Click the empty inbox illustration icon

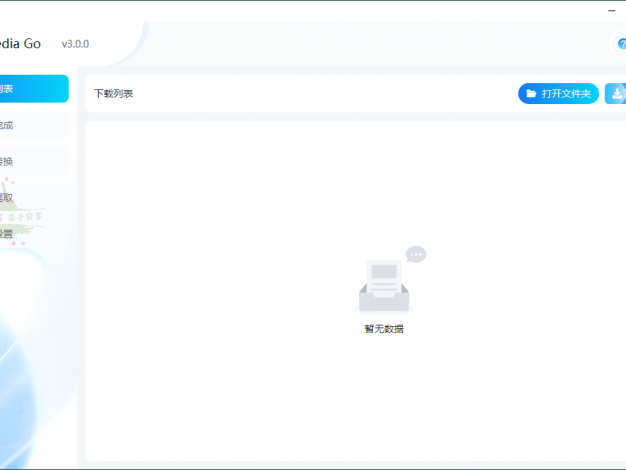(x=383, y=285)
